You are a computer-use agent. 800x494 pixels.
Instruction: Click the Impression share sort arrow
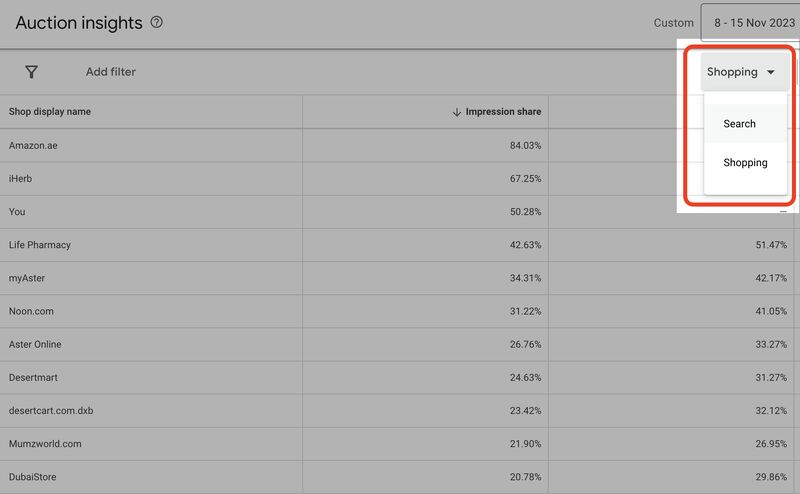[x=457, y=112]
